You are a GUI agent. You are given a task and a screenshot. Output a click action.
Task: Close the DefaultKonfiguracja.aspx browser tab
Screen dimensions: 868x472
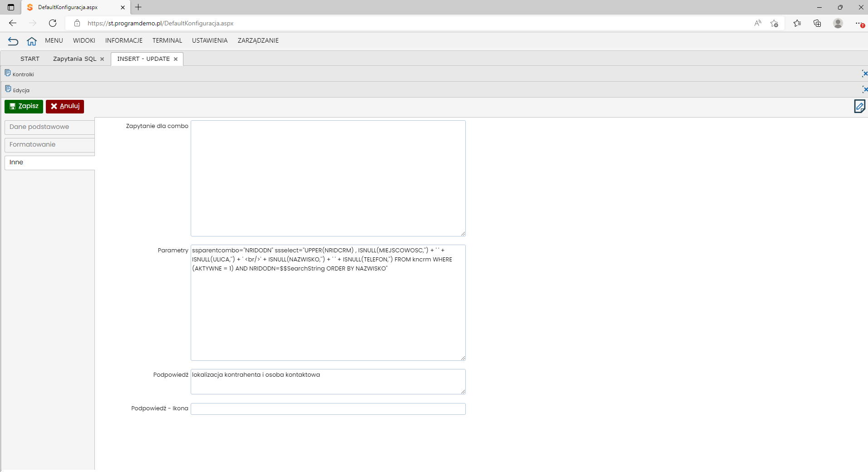[x=123, y=7]
